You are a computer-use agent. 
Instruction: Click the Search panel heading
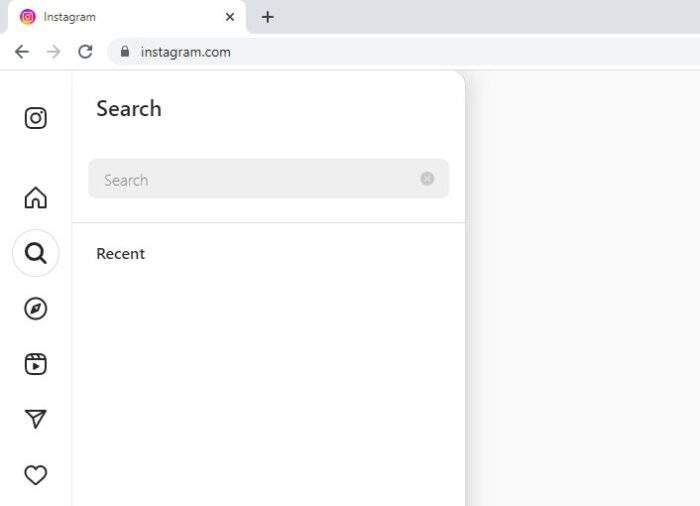[129, 109]
